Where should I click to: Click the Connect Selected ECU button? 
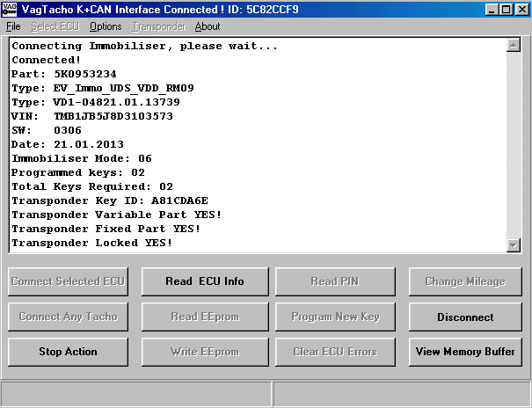[69, 281]
